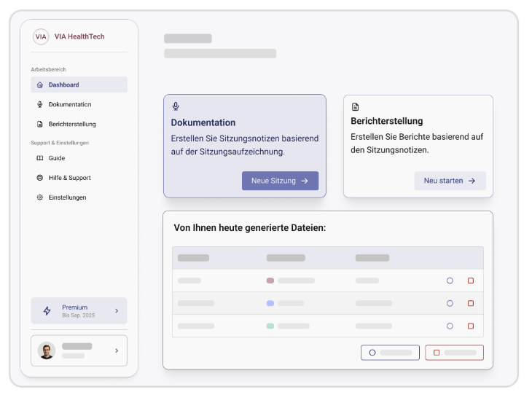Click sidebar Dokumentation microphone icon

pyautogui.click(x=39, y=104)
